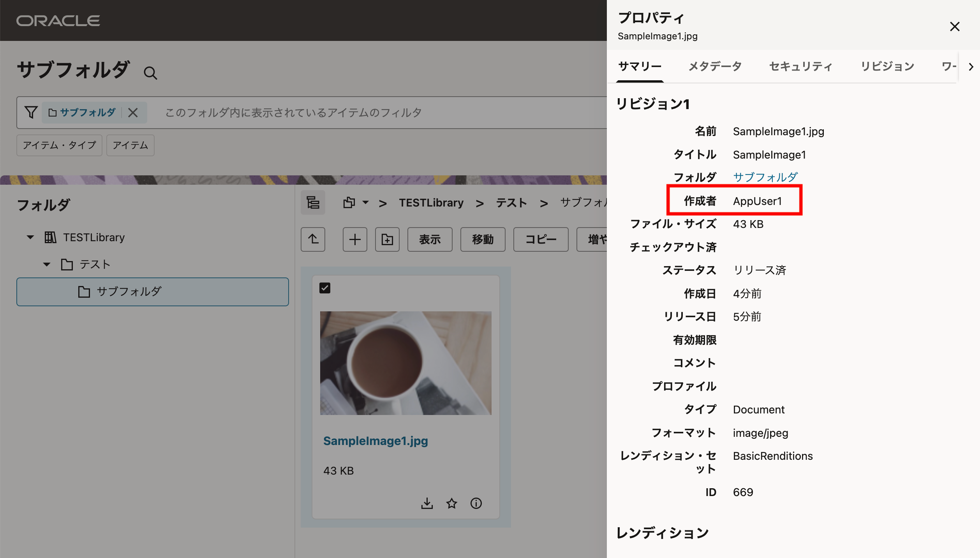The width and height of the screenshot is (980, 558).
Task: Click the plus add item icon
Action: pos(354,239)
